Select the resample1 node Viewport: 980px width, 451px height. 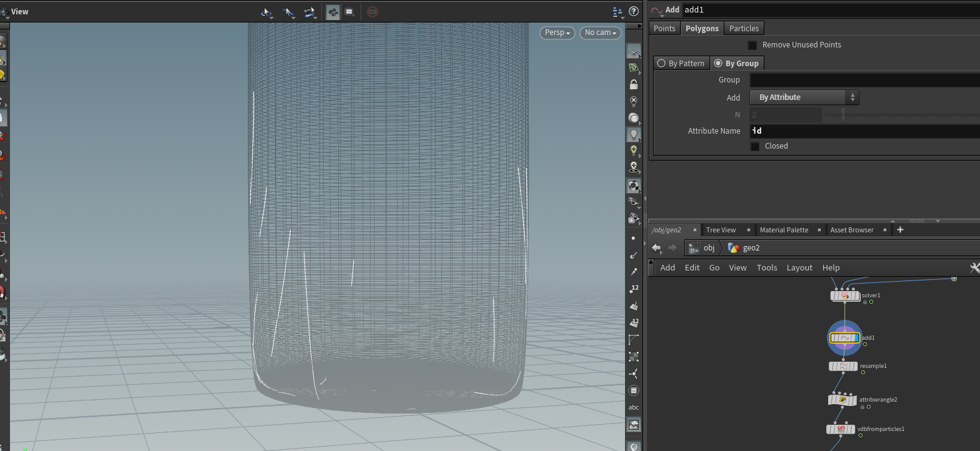(x=844, y=367)
